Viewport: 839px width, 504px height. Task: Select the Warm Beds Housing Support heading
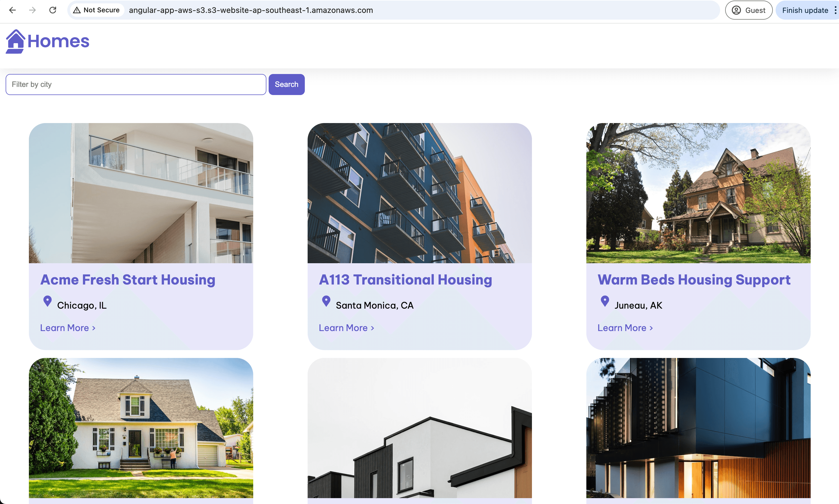[694, 279]
